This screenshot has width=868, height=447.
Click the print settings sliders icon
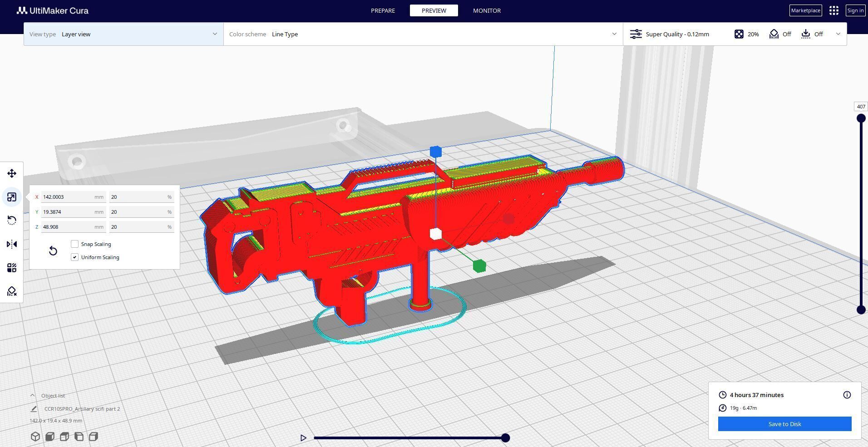pos(636,34)
